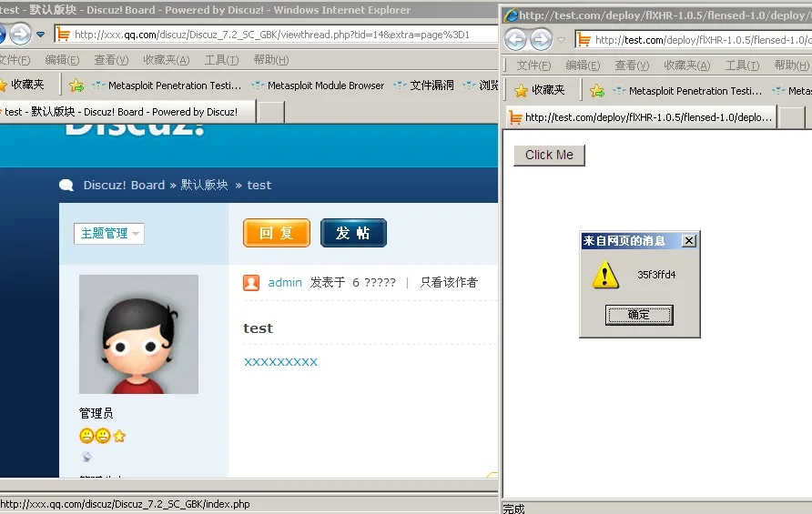The height and width of the screenshot is (514, 812).
Task: Open 收藏夹(A) menu in left IE window
Action: 167,60
